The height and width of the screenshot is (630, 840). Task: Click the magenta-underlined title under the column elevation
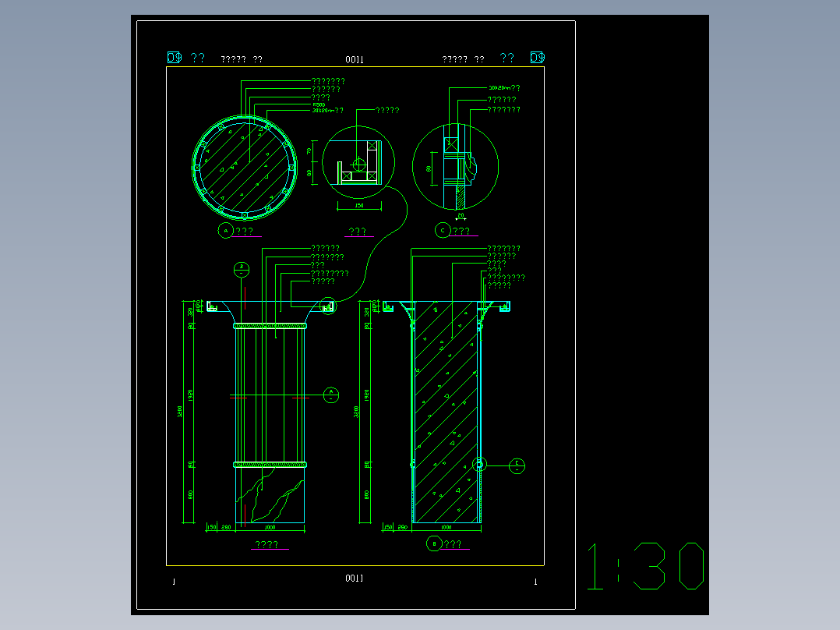(267, 545)
